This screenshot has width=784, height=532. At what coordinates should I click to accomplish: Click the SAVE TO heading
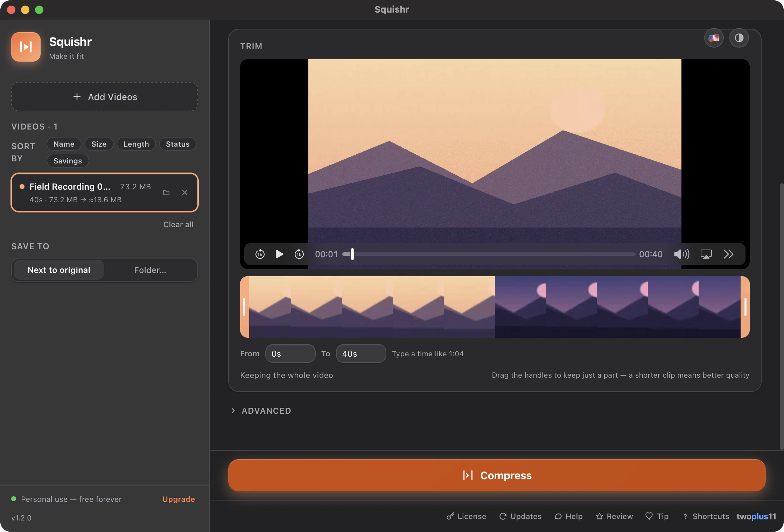click(x=30, y=246)
